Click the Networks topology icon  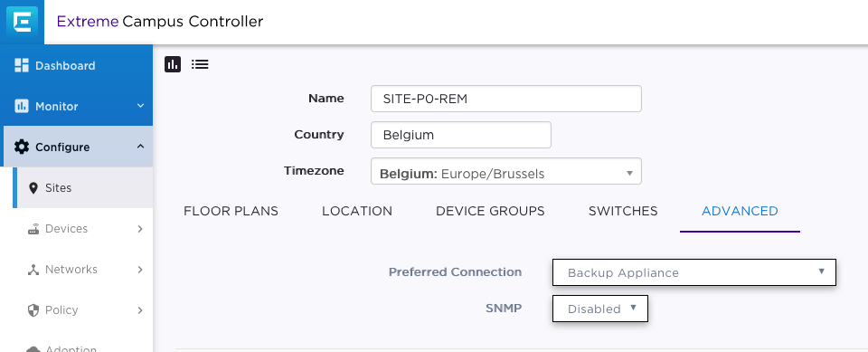[x=33, y=270]
